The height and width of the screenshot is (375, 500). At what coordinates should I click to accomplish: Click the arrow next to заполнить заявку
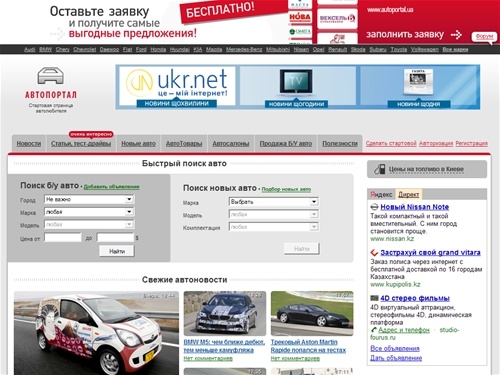pos(456,34)
